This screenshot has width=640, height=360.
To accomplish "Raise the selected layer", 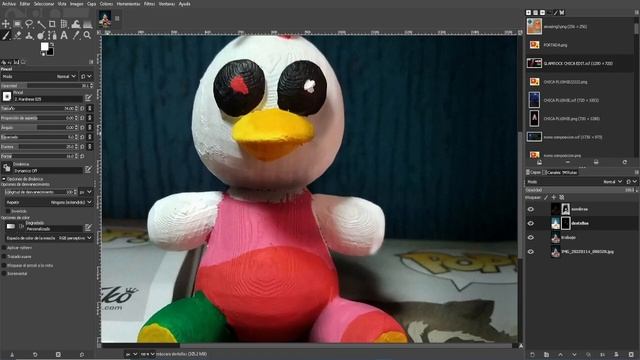I will [x=560, y=355].
